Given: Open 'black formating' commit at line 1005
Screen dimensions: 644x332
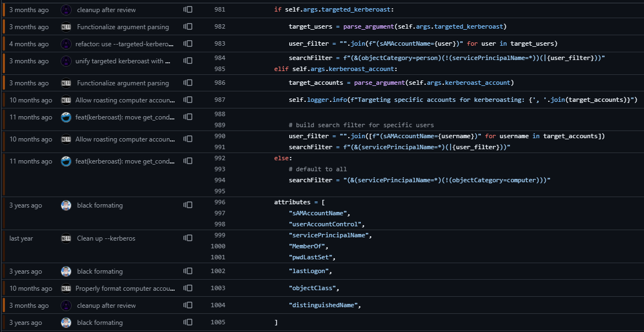Looking at the screenshot, I should (100, 323).
